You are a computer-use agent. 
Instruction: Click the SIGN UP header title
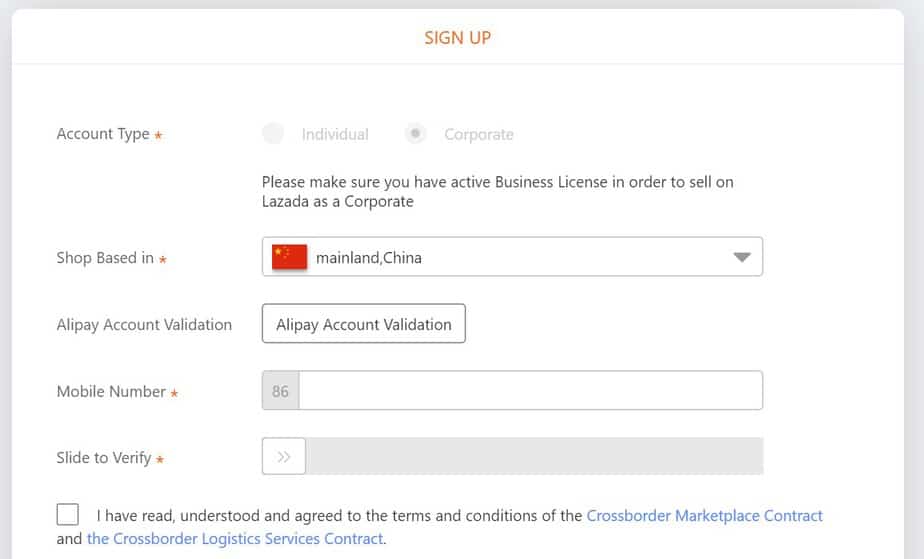[x=457, y=38]
